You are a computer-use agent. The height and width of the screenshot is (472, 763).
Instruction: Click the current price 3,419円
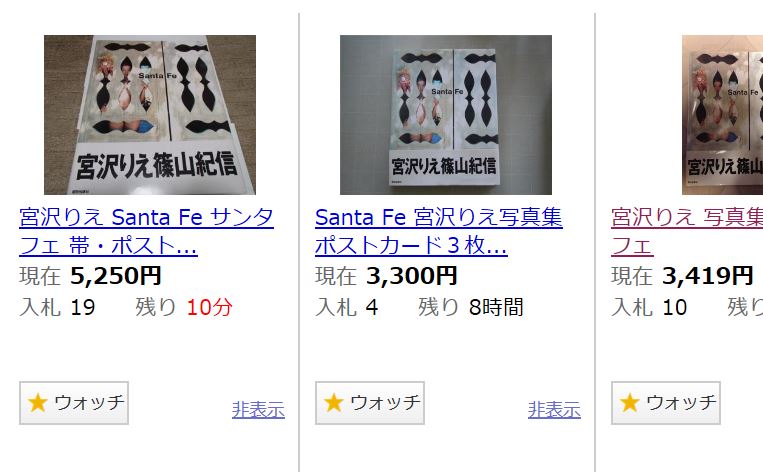point(707,276)
